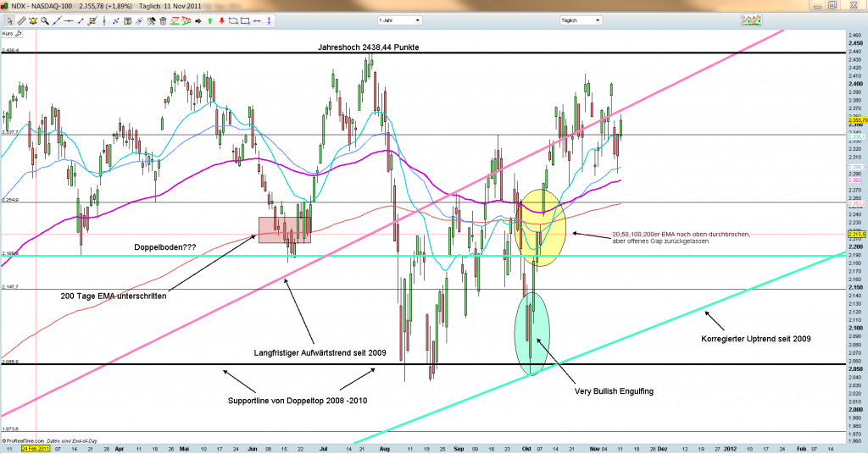The width and height of the screenshot is (868, 454).
Task: Select the pencil drawing tool
Action: pos(21,21)
